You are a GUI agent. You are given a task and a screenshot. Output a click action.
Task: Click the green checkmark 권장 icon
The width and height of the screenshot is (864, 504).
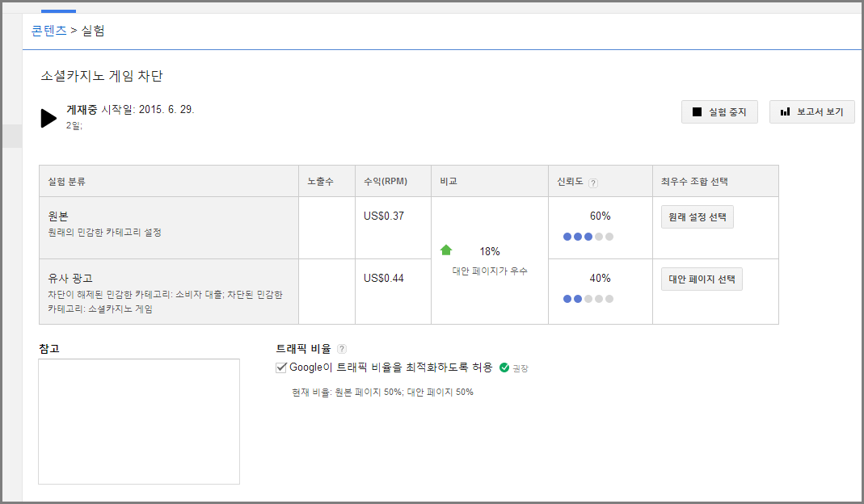pos(504,367)
